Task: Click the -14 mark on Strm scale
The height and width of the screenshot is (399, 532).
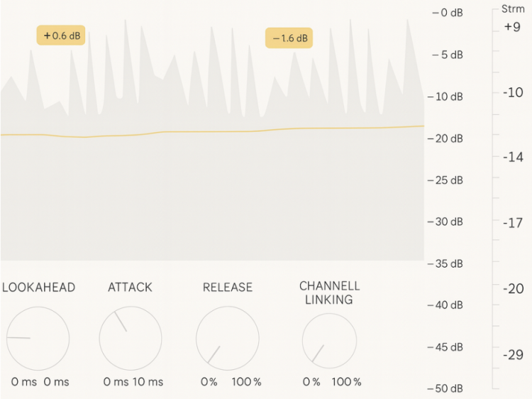Action: pyautogui.click(x=514, y=158)
